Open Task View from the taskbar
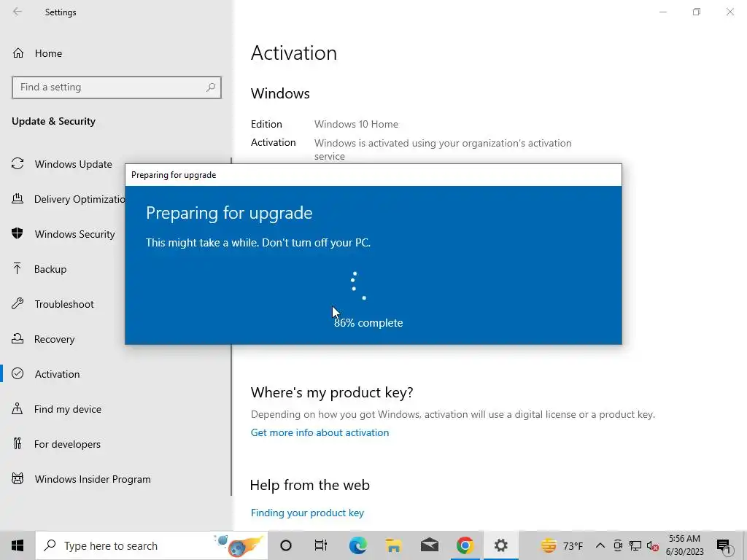This screenshot has width=747, height=560. pyautogui.click(x=321, y=545)
